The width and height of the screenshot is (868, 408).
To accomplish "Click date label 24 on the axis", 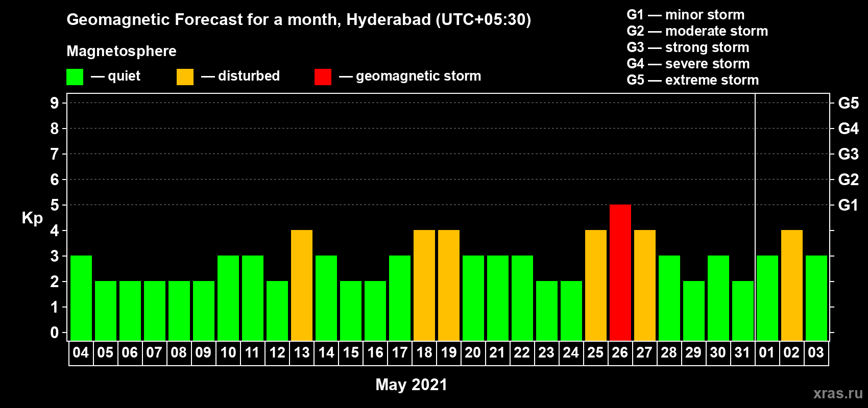I will tap(571, 353).
